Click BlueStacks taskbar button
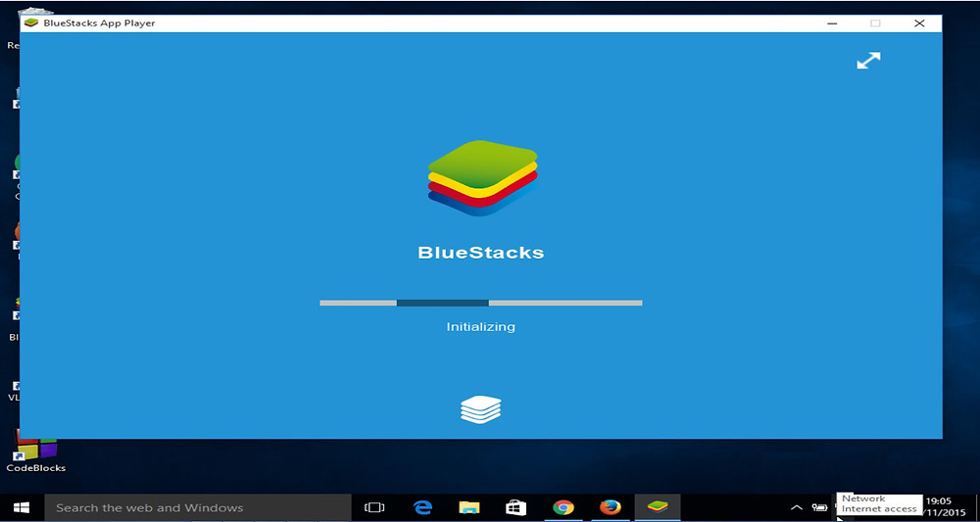Screen dimensions: 980x522 pos(657,507)
